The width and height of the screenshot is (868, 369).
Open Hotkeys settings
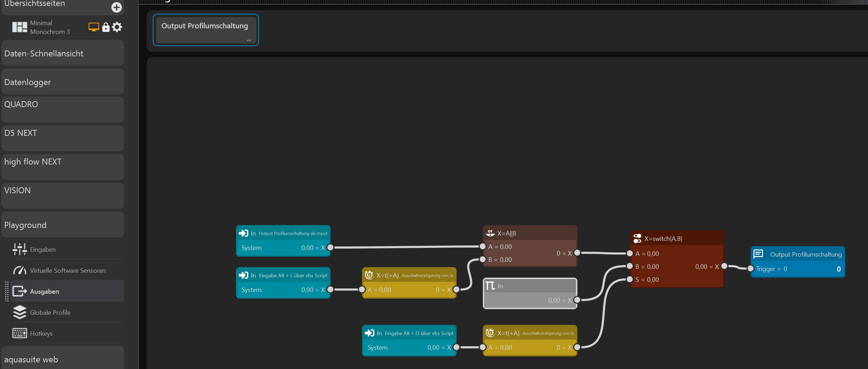coord(41,333)
